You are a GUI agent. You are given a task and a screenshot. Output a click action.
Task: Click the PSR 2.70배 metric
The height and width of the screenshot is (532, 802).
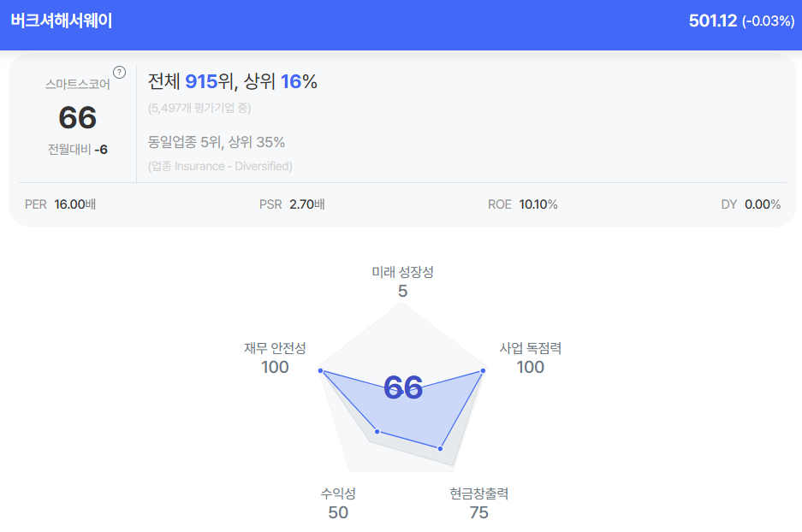292,204
